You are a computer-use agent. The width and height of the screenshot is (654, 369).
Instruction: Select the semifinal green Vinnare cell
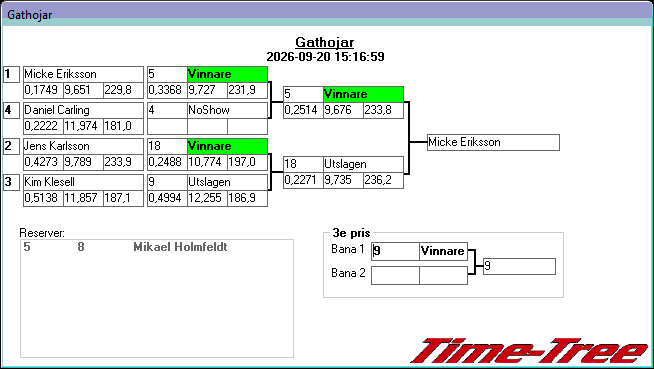(363, 94)
